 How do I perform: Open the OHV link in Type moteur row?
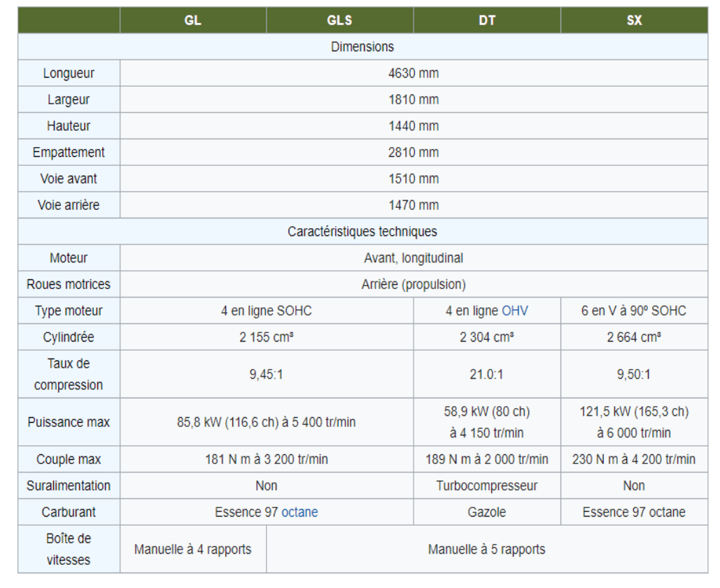514,311
